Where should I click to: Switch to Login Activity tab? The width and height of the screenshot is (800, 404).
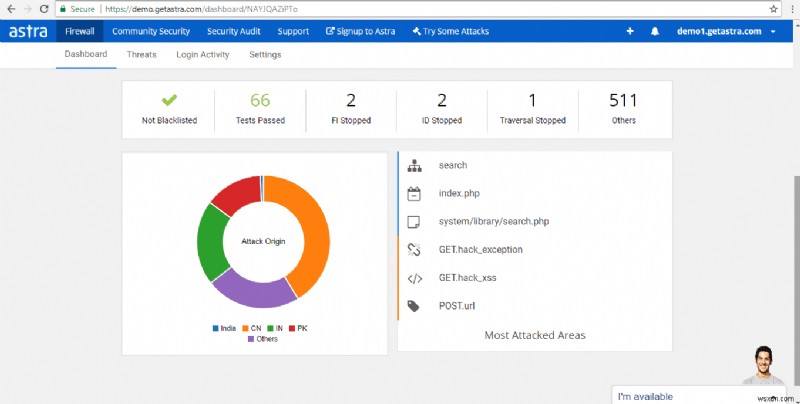tap(203, 54)
